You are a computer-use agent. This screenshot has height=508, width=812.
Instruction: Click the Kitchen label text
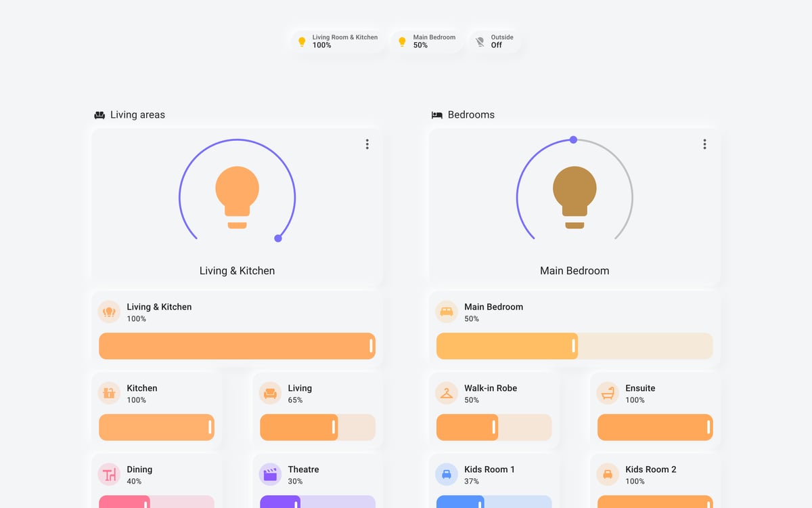(x=142, y=388)
